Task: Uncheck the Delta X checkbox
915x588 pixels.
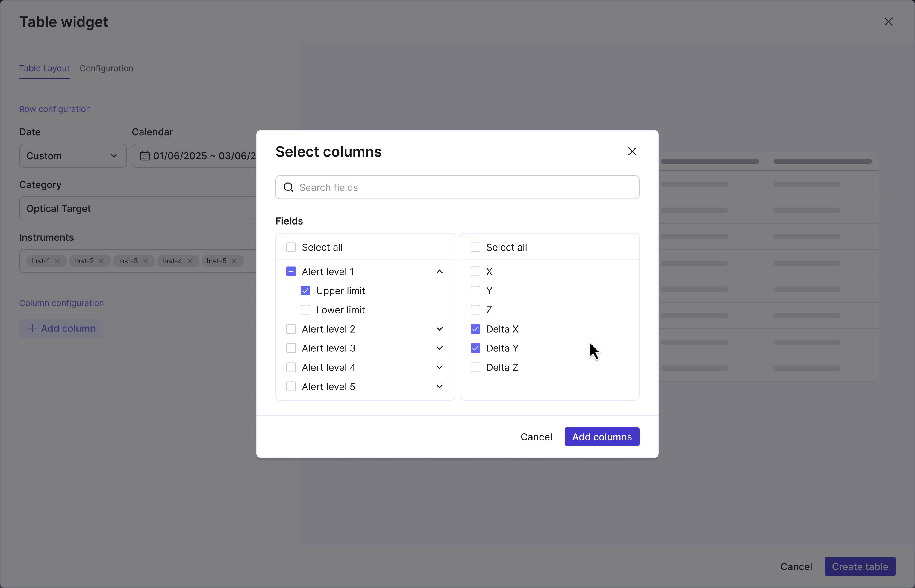Action: (x=475, y=329)
